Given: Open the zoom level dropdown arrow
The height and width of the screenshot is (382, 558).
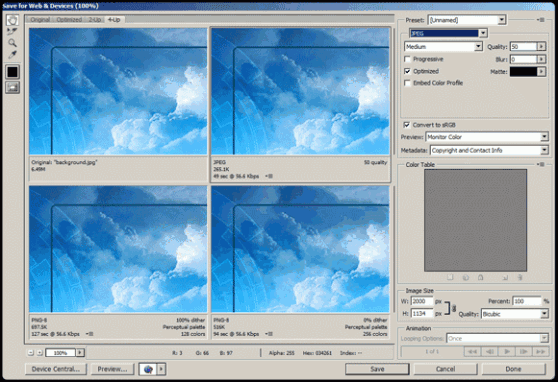Looking at the screenshot, I should click(80, 353).
